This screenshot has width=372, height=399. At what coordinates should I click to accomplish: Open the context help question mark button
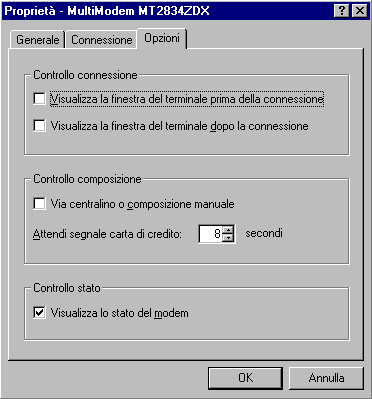click(x=341, y=11)
